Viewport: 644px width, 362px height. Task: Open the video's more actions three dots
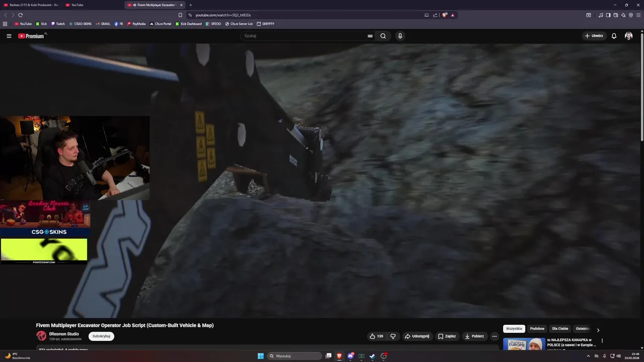(x=495, y=336)
